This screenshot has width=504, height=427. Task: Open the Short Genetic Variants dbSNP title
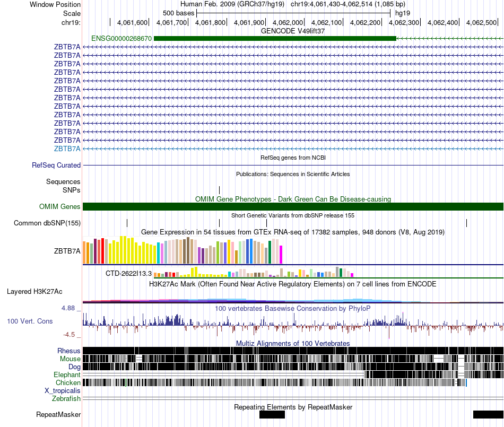pyautogui.click(x=293, y=215)
